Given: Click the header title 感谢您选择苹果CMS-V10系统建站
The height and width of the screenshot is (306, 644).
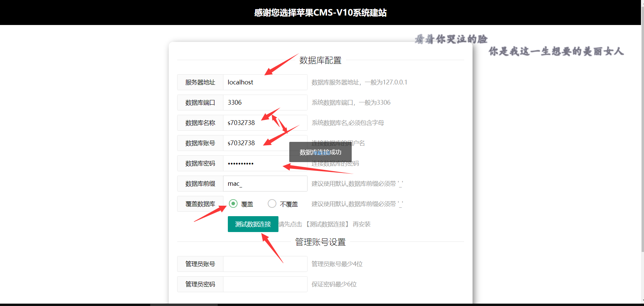Looking at the screenshot, I should point(320,12).
